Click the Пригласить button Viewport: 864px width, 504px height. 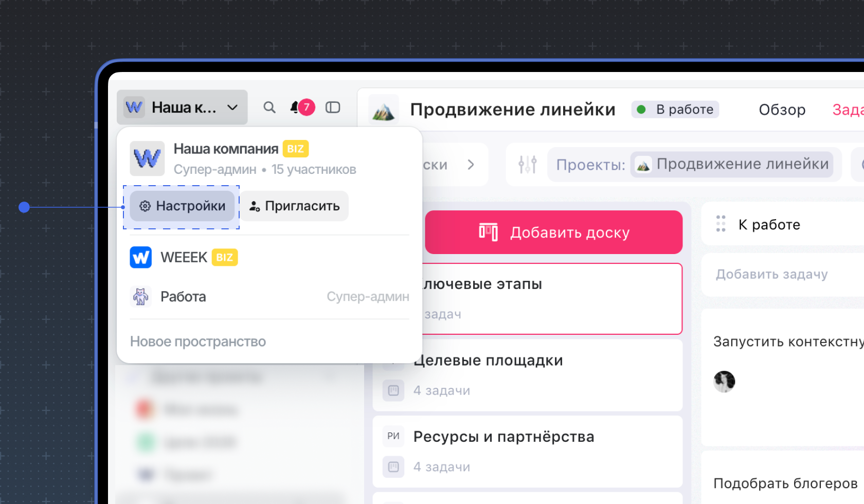point(295,206)
